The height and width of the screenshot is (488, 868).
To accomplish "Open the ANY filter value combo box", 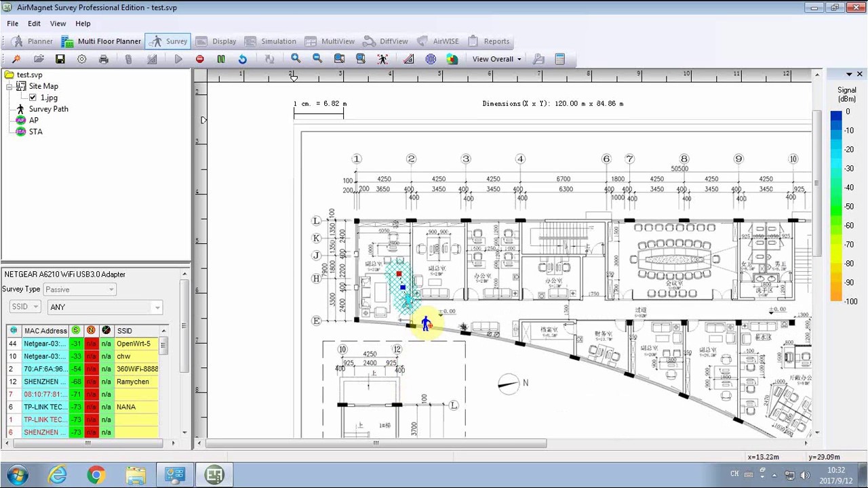I will pos(105,307).
